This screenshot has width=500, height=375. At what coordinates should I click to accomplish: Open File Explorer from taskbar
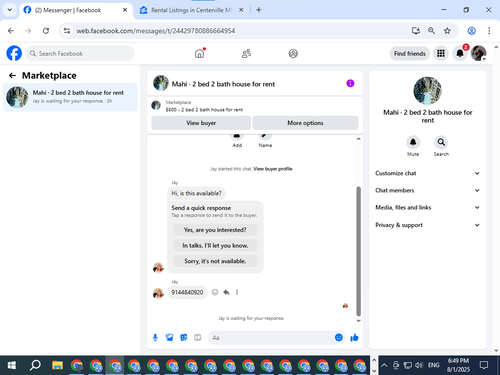coord(57,365)
